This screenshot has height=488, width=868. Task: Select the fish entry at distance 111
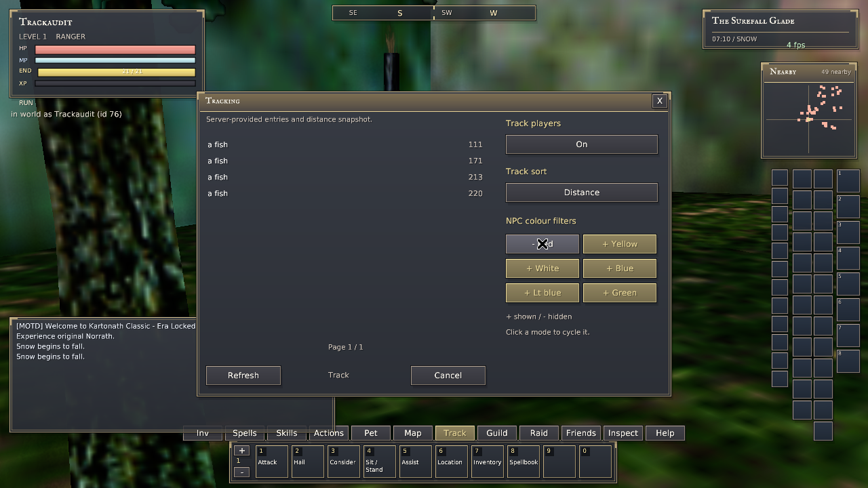point(345,144)
